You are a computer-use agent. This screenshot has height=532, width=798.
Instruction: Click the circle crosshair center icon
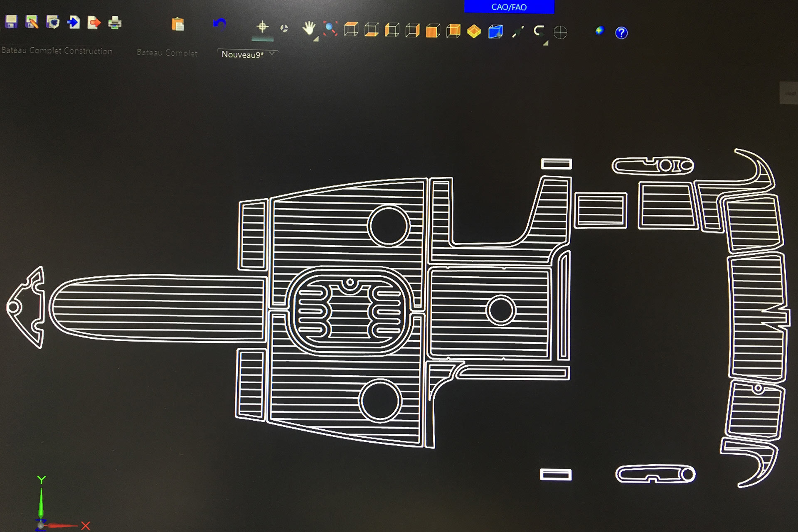coord(560,32)
